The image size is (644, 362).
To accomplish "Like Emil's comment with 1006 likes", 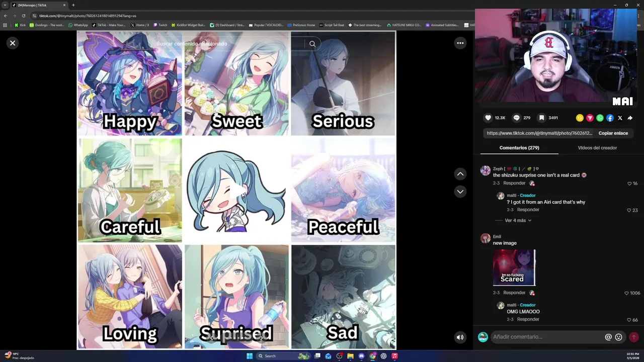I will point(626,293).
